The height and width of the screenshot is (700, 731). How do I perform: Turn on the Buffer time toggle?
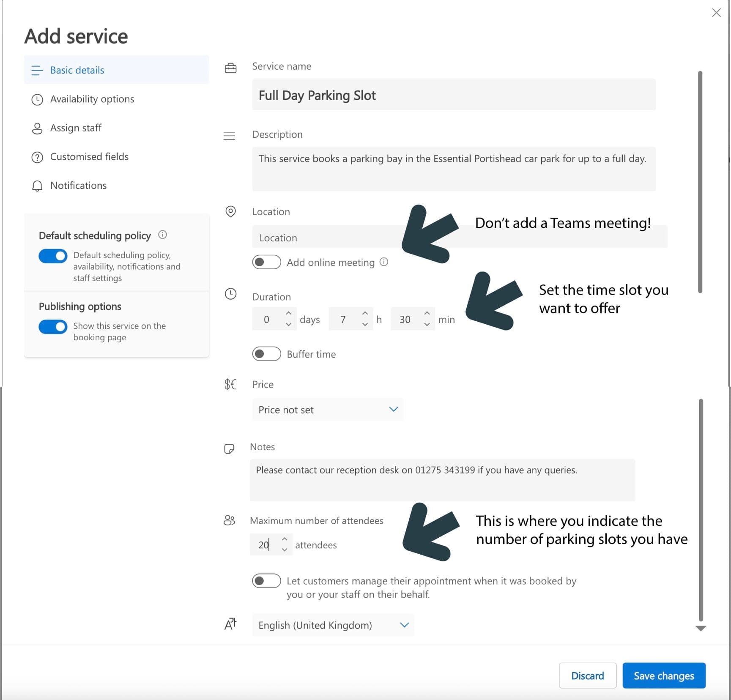266,354
